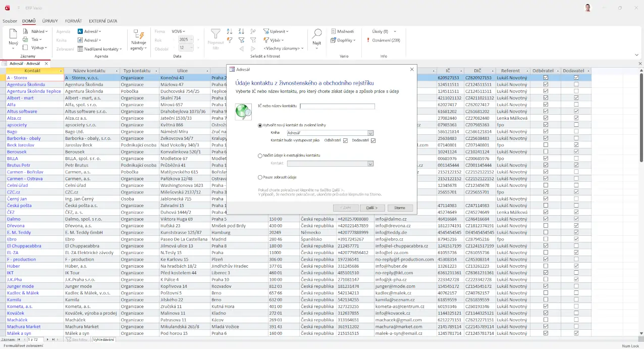Click the Oznámení (239) notification icon
644x349 pixels.
(368, 40)
